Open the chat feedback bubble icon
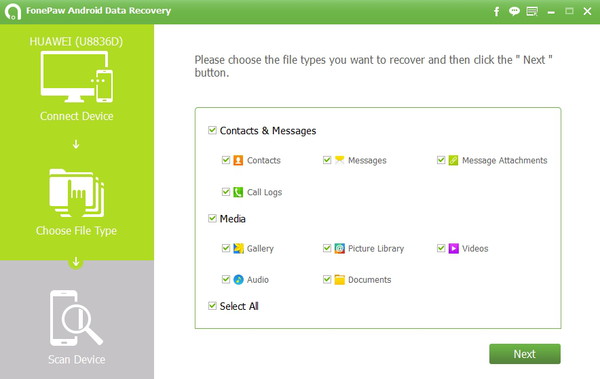 click(x=514, y=11)
